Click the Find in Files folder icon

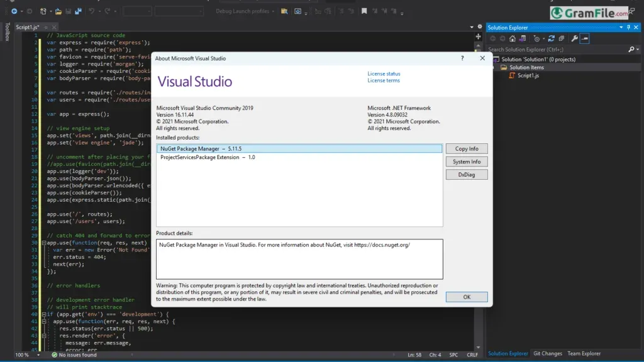(x=284, y=11)
